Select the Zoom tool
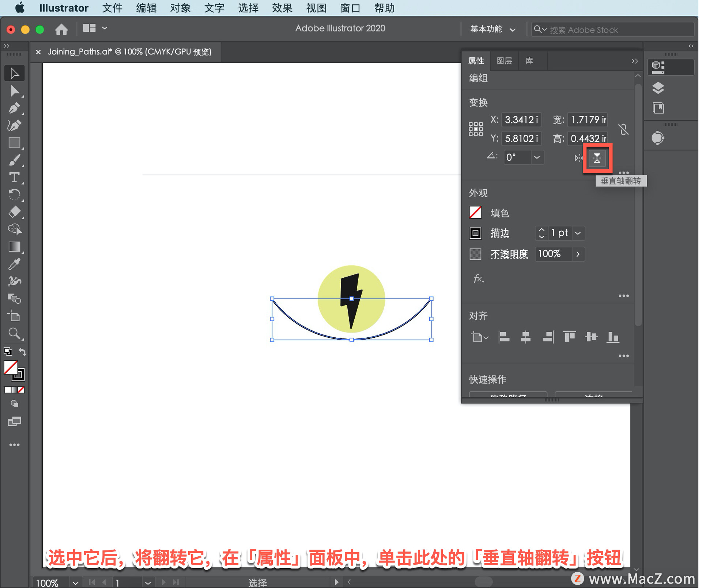 (x=14, y=333)
